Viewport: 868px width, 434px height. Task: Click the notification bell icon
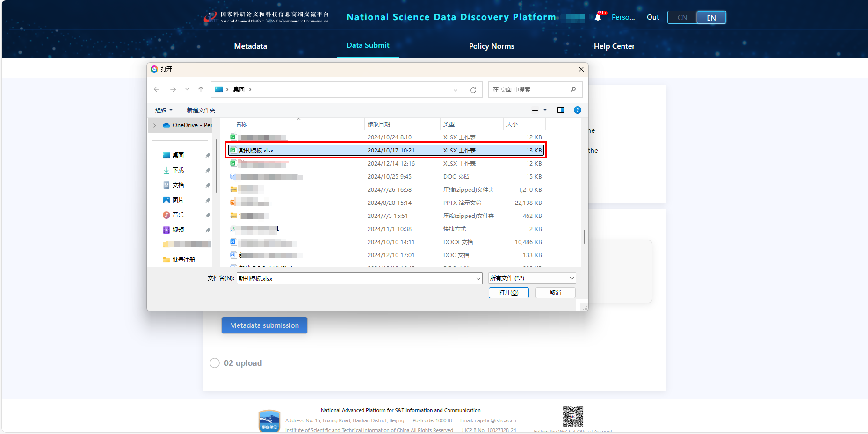[x=598, y=17]
